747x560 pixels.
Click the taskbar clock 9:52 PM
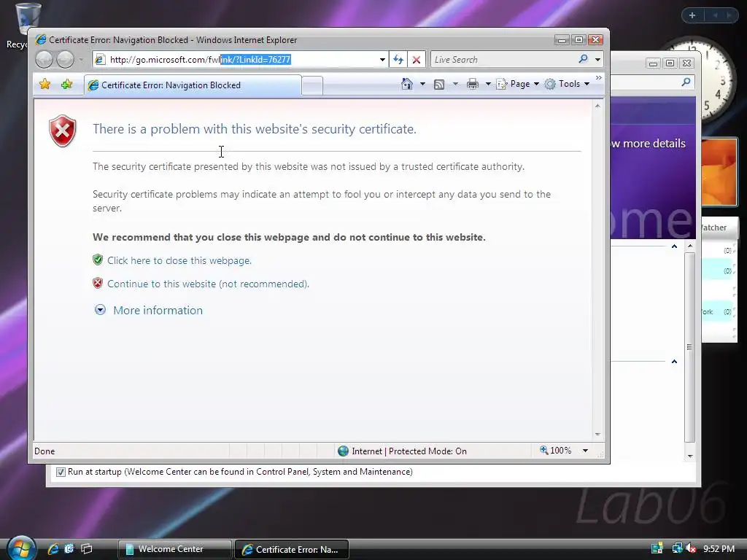[719, 549]
